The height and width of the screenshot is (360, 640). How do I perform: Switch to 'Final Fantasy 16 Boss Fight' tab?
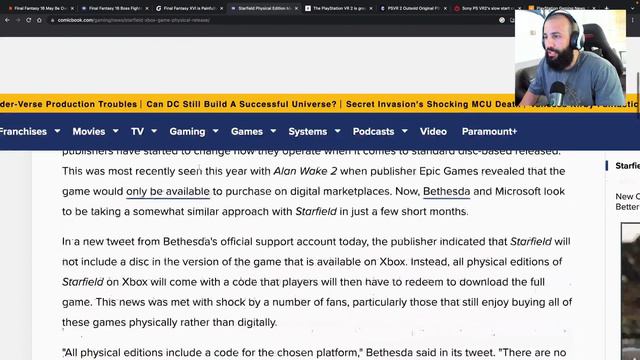[114, 8]
